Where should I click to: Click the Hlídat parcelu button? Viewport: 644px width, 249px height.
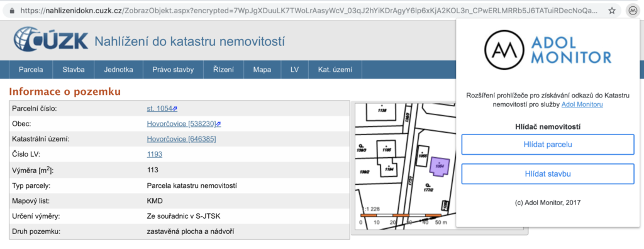[x=548, y=145]
